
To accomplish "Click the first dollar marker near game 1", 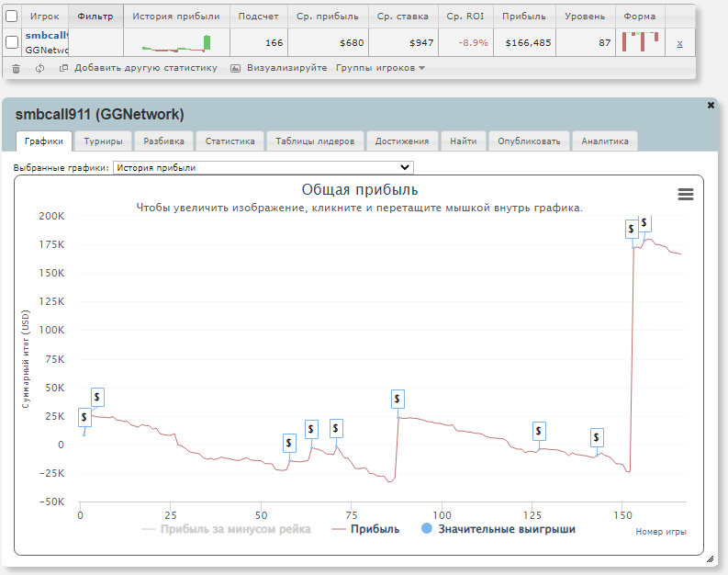I will (84, 417).
